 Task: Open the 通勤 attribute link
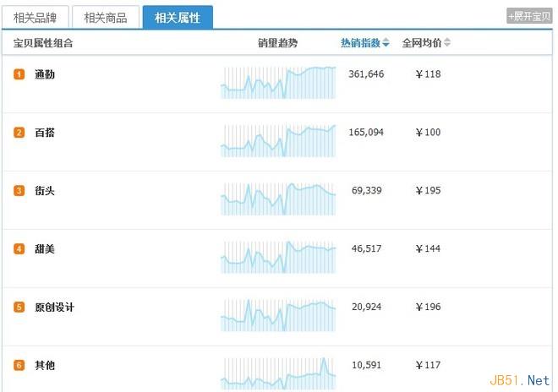tap(45, 74)
